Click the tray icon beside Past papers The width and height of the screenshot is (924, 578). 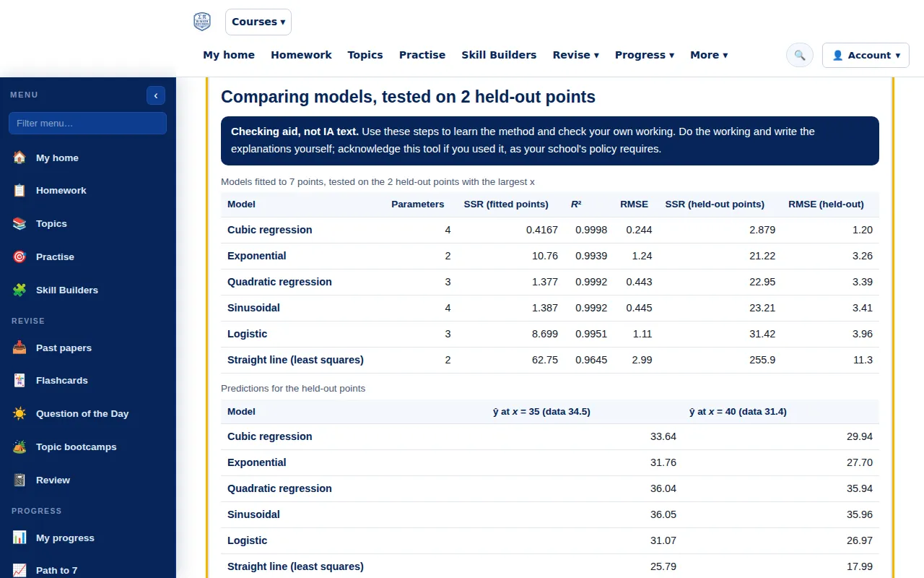(19, 348)
